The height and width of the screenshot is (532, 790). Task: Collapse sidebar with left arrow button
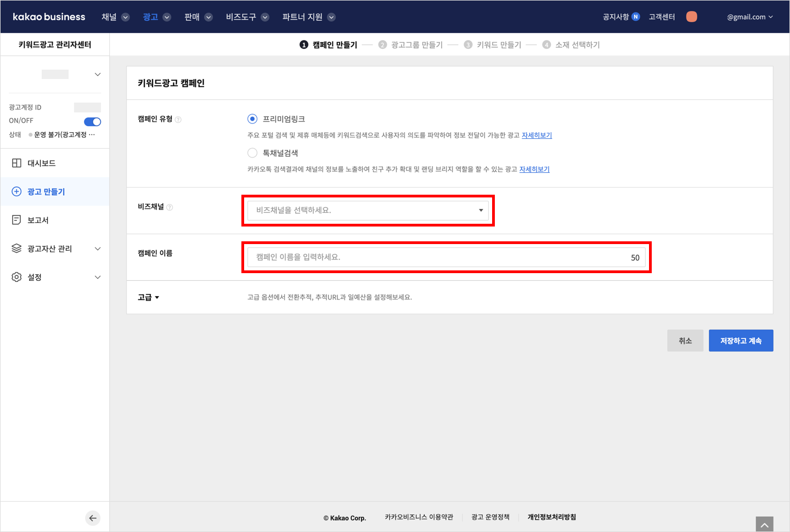click(93, 518)
